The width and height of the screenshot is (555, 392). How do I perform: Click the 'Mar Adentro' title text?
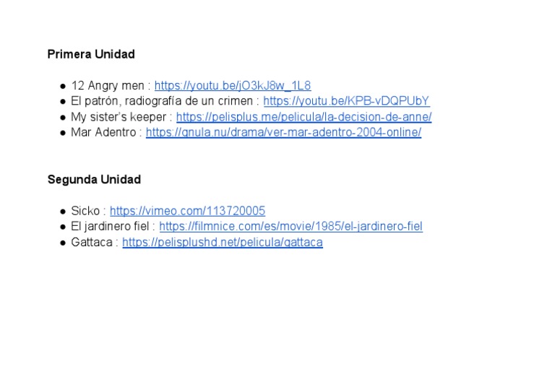tap(103, 132)
